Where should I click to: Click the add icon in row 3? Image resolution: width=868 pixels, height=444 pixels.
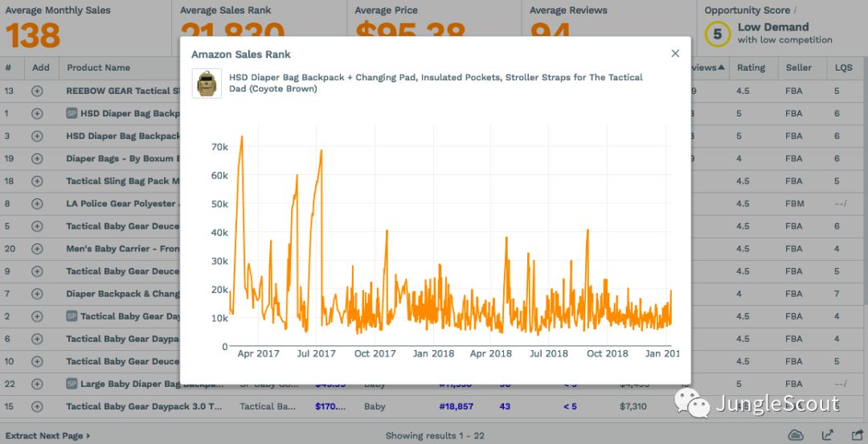[x=37, y=136]
